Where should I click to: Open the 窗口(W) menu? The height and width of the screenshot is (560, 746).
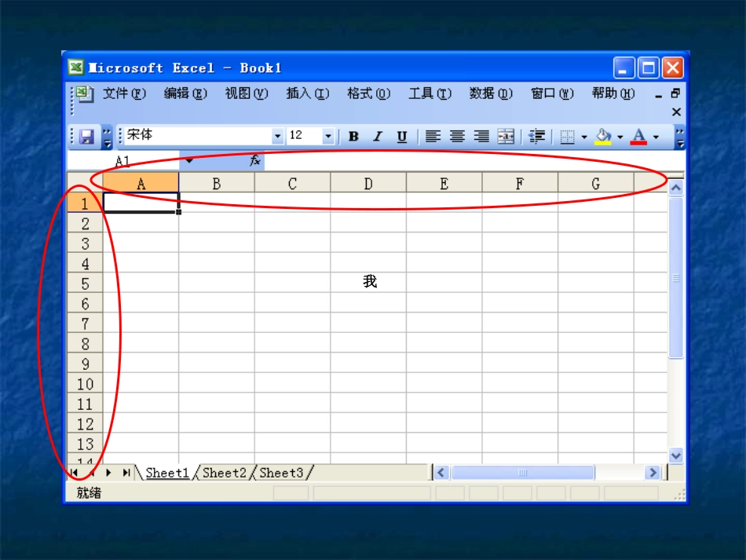(552, 93)
